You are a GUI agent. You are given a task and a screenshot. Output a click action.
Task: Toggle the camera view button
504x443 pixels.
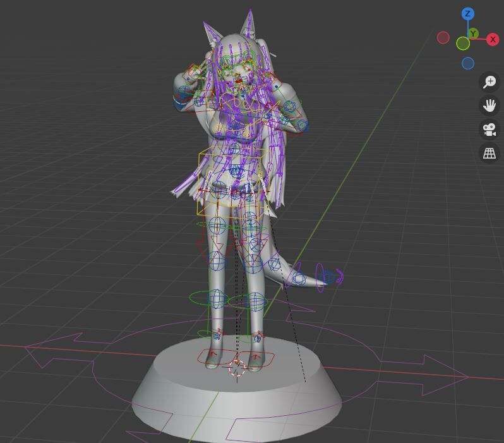(489, 130)
